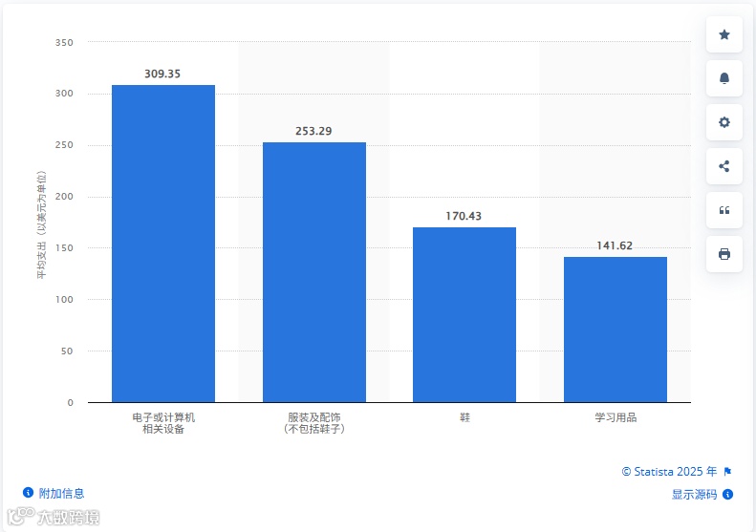
Task: Click the 0 y-axis tick label
Action: coord(71,403)
